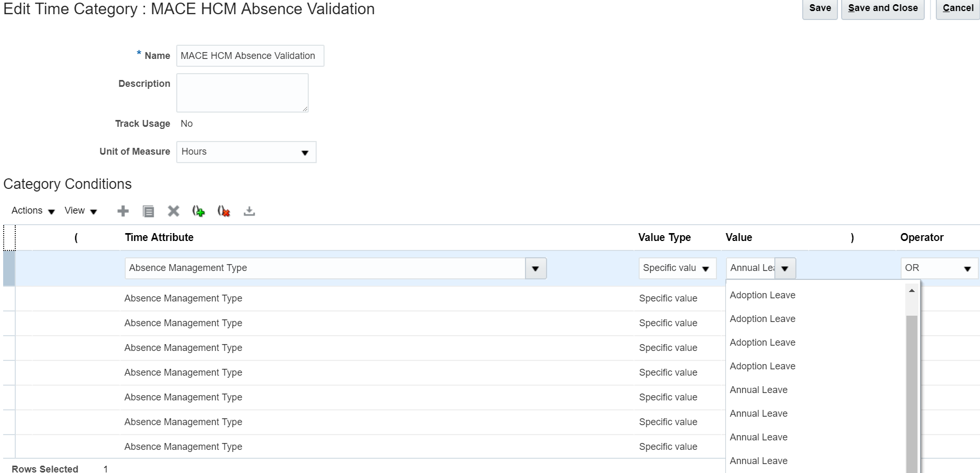This screenshot has height=473, width=980.
Task: Click Save and Close
Action: (x=883, y=8)
